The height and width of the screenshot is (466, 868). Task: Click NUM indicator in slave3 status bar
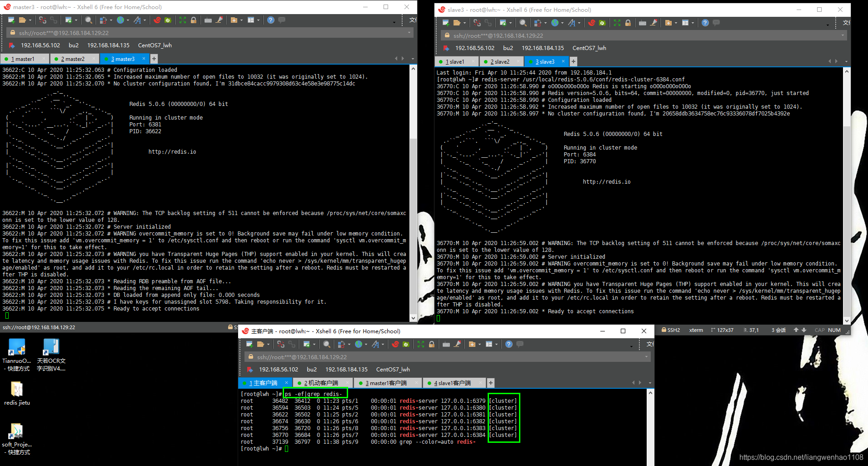[x=834, y=330]
